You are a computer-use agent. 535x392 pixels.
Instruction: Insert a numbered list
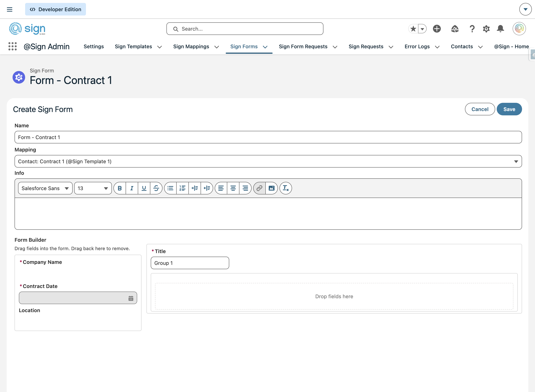click(182, 188)
